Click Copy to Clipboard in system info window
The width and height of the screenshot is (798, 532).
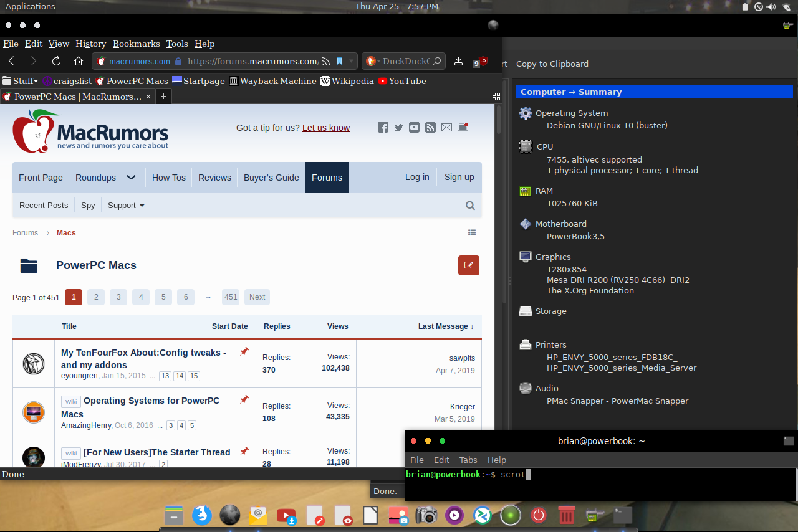552,64
